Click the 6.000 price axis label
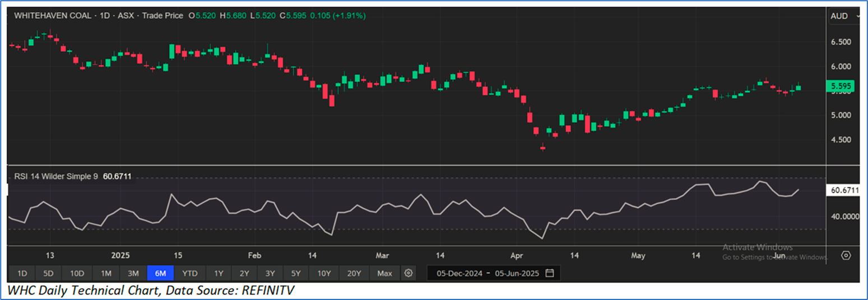Image resolution: width=868 pixels, height=300 pixels. coord(841,67)
